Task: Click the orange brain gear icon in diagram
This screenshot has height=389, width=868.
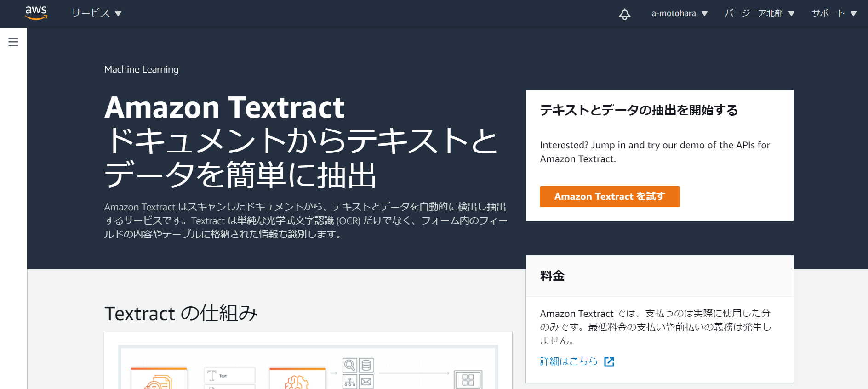Action: 297,382
